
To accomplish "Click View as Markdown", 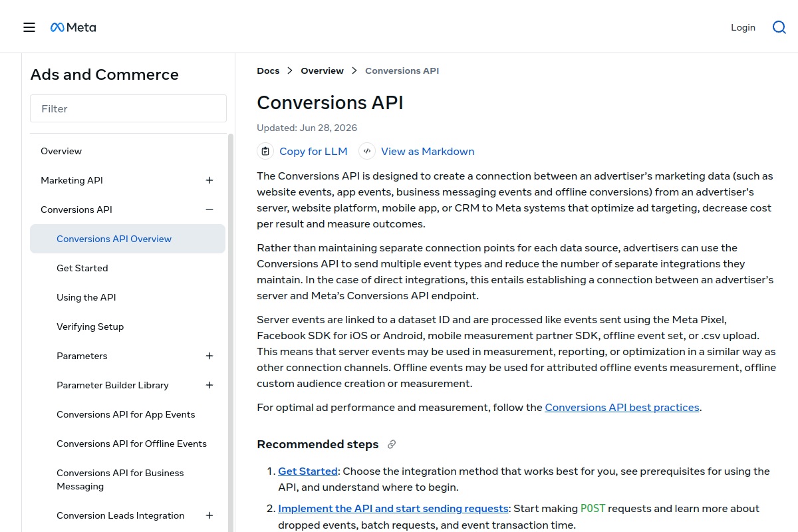I will (428, 151).
